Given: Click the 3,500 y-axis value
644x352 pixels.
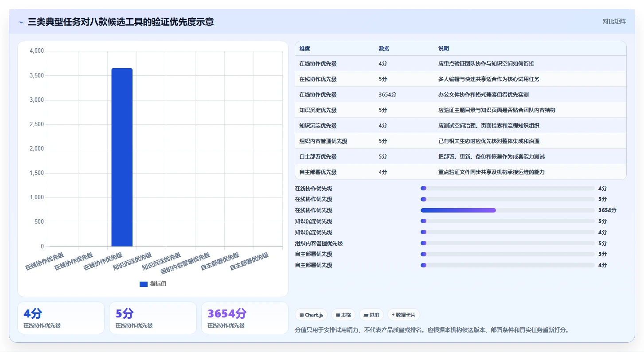Looking at the screenshot, I should tap(37, 76).
